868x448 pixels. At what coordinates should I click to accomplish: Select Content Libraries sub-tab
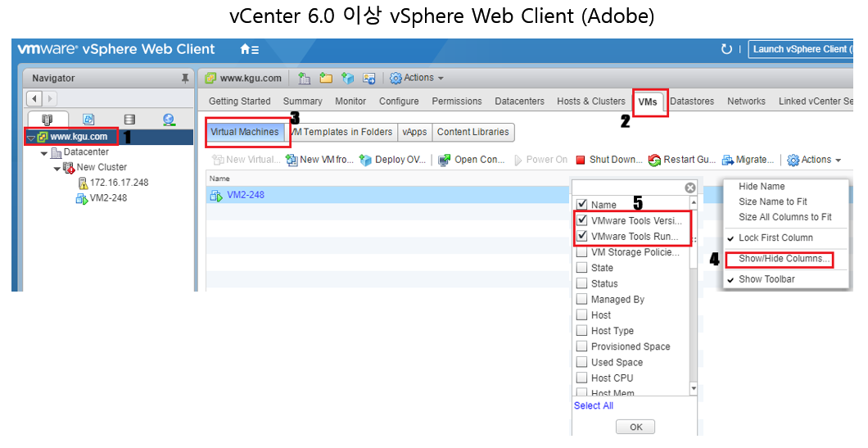click(x=472, y=132)
